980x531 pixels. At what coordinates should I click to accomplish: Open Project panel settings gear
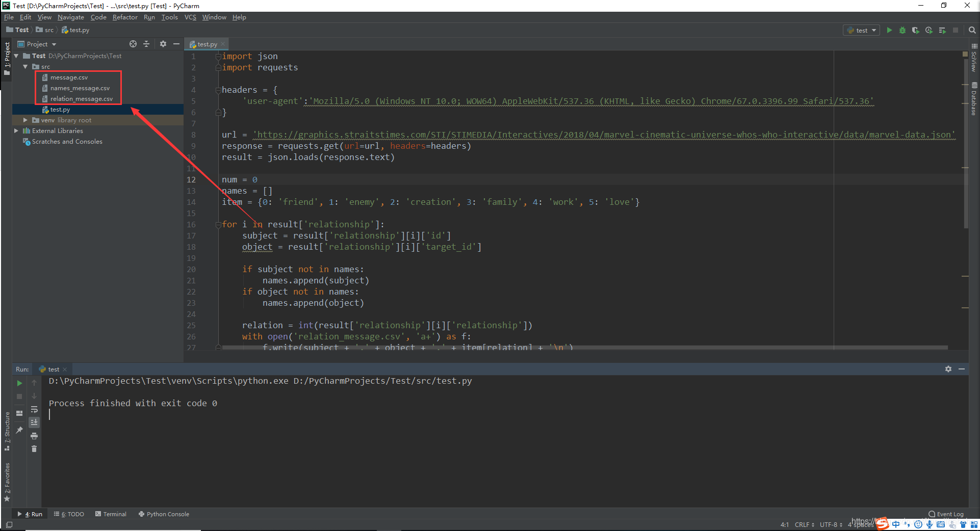tap(163, 44)
